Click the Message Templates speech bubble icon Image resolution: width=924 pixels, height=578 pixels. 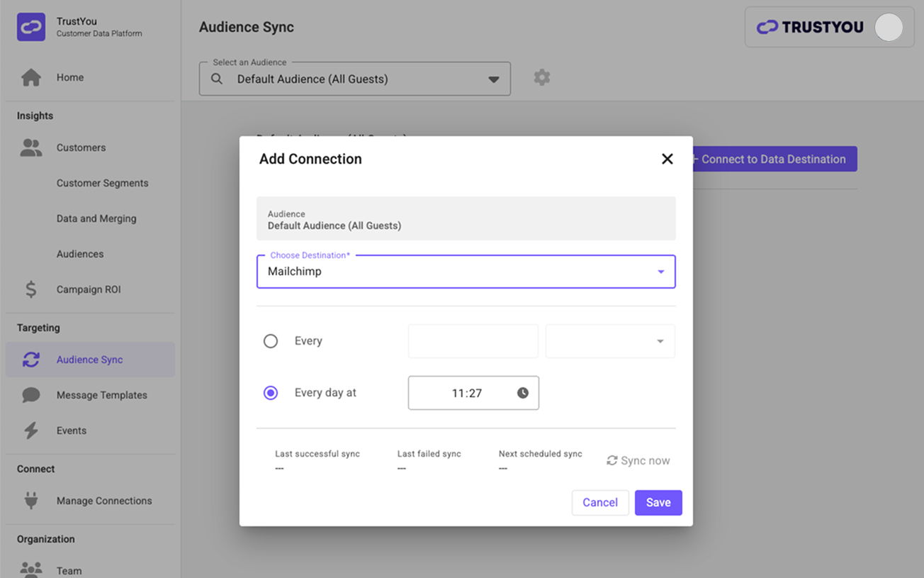click(x=31, y=395)
